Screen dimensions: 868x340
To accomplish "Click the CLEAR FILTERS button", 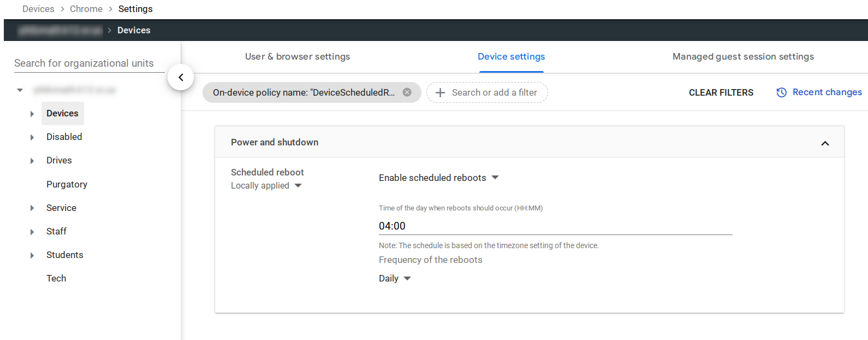I will 721,93.
